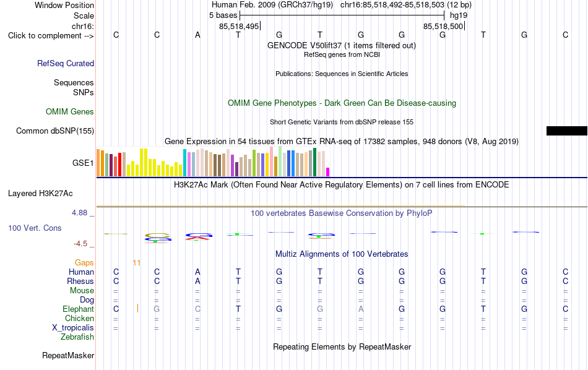588x370 pixels.
Task: Click the Gaps row label
Action: pos(84,263)
